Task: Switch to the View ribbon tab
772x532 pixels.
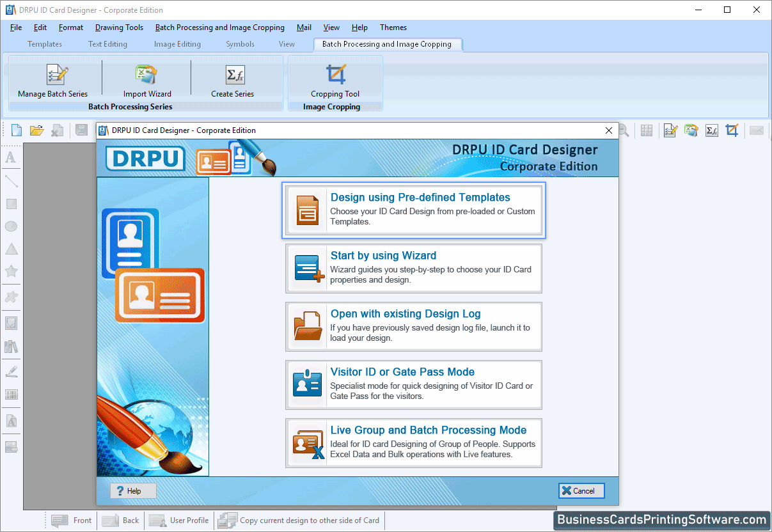Action: pyautogui.click(x=287, y=44)
